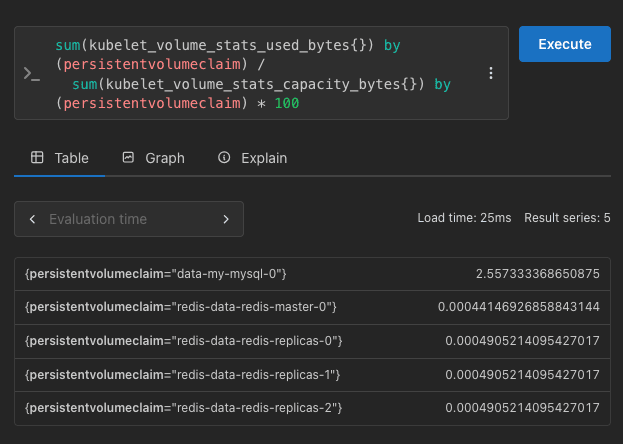The width and height of the screenshot is (623, 444).
Task: Open the three-dot query options menu
Action: (490, 74)
